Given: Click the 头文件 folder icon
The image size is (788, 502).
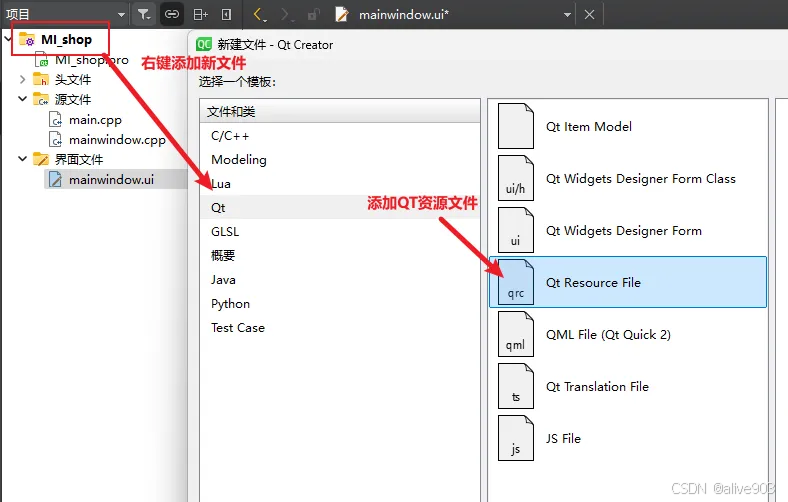Looking at the screenshot, I should (41, 79).
